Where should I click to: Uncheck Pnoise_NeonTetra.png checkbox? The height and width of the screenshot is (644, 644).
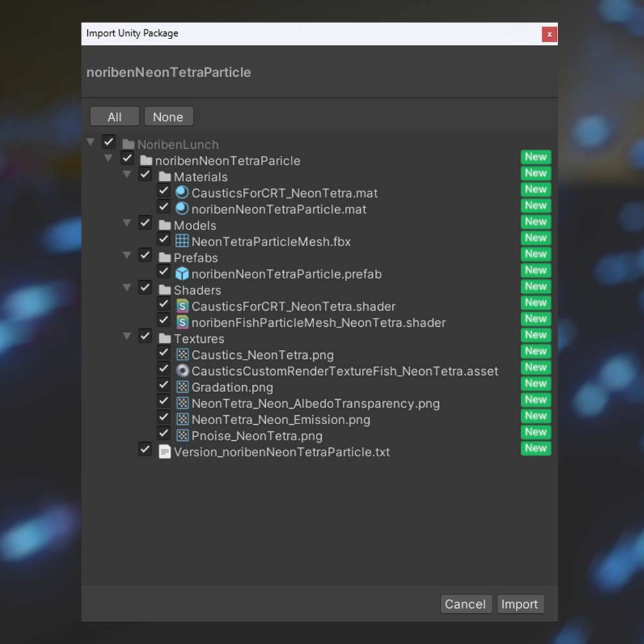pos(163,433)
